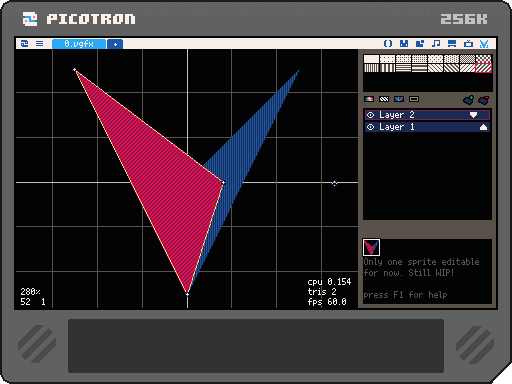
Task: Open the rainbow color palette icon
Action: tap(369, 99)
